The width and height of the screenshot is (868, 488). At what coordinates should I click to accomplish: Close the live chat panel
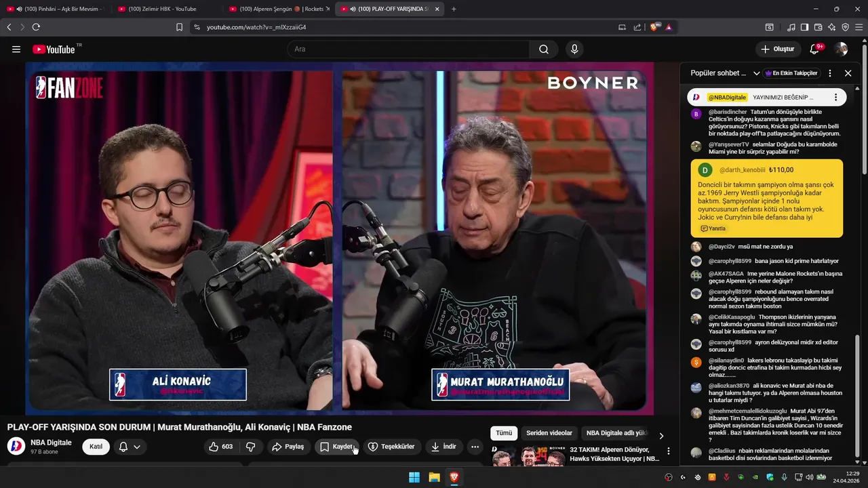tap(848, 73)
